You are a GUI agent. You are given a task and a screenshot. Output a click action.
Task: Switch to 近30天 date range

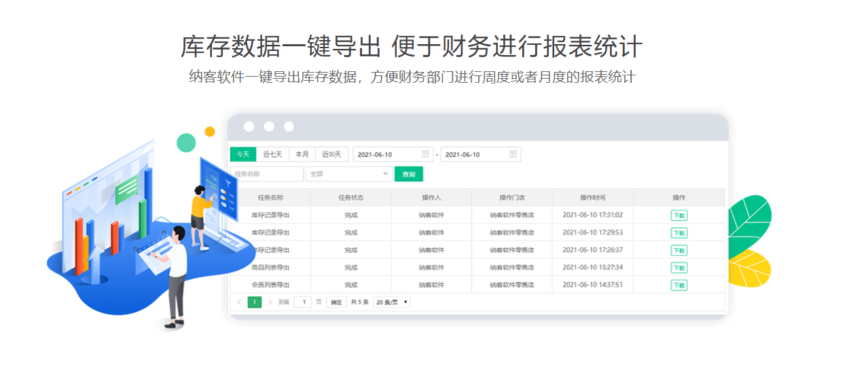tap(332, 154)
